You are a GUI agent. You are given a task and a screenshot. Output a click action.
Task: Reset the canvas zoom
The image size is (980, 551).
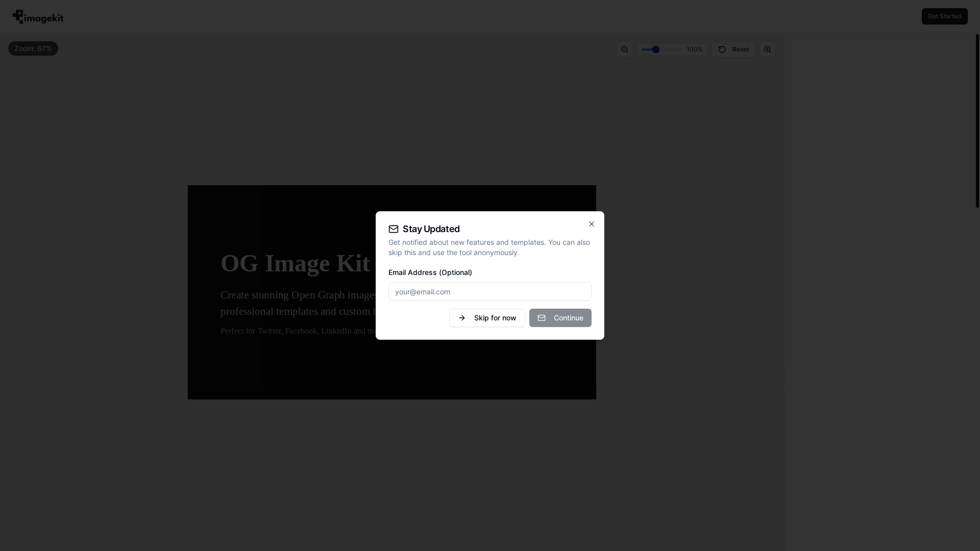click(733, 49)
